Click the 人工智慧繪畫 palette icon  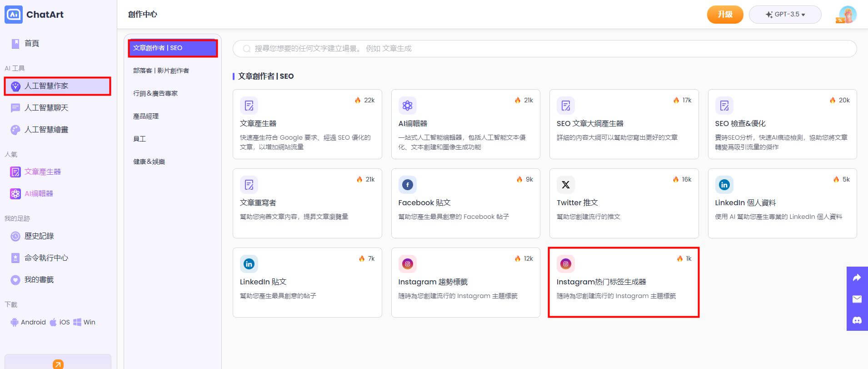(x=15, y=130)
